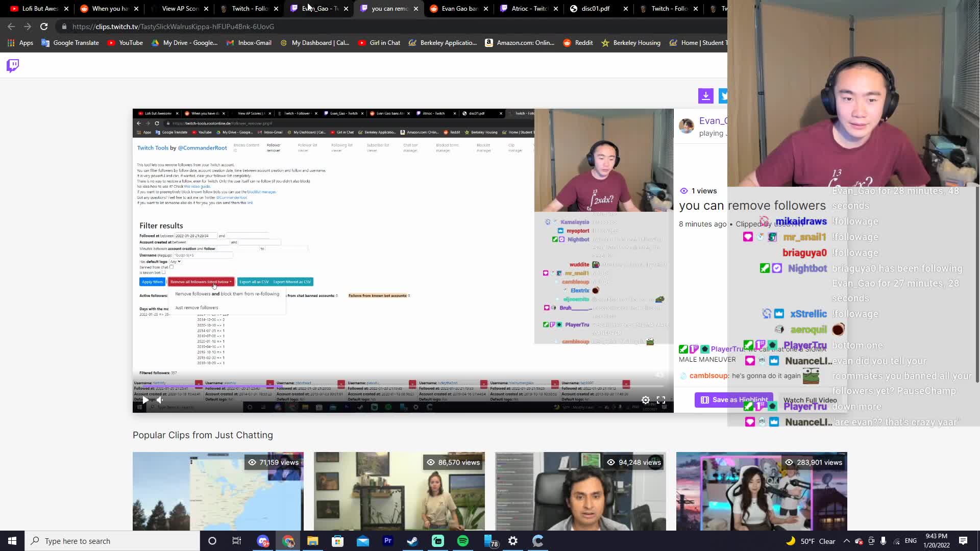Screen dimensions: 980x551
Task: Open the Berkeley Applicatio... bookmark
Action: 443,43
